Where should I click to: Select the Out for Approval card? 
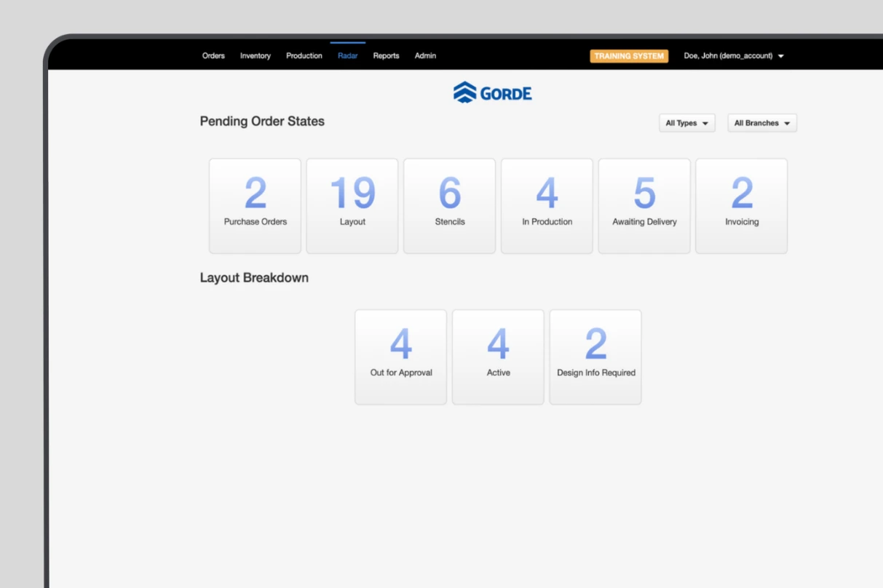pyautogui.click(x=401, y=357)
